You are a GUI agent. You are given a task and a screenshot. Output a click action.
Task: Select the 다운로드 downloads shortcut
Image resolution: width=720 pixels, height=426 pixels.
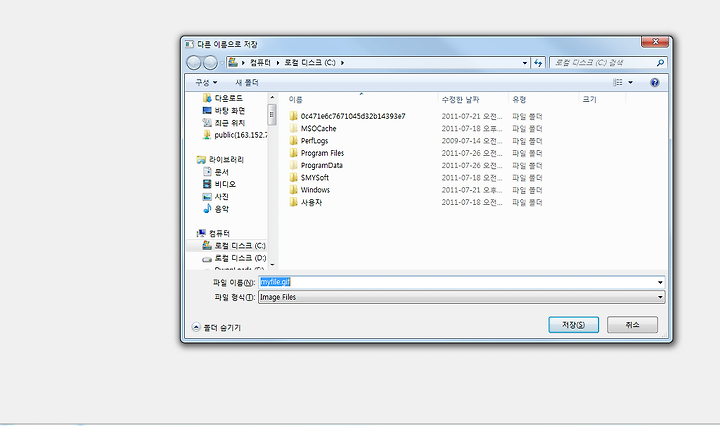pyautogui.click(x=223, y=98)
